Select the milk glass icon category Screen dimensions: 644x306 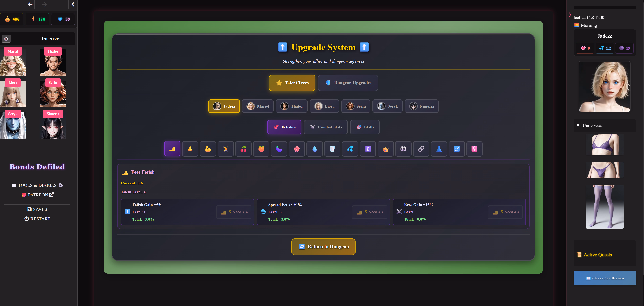tap(332, 149)
